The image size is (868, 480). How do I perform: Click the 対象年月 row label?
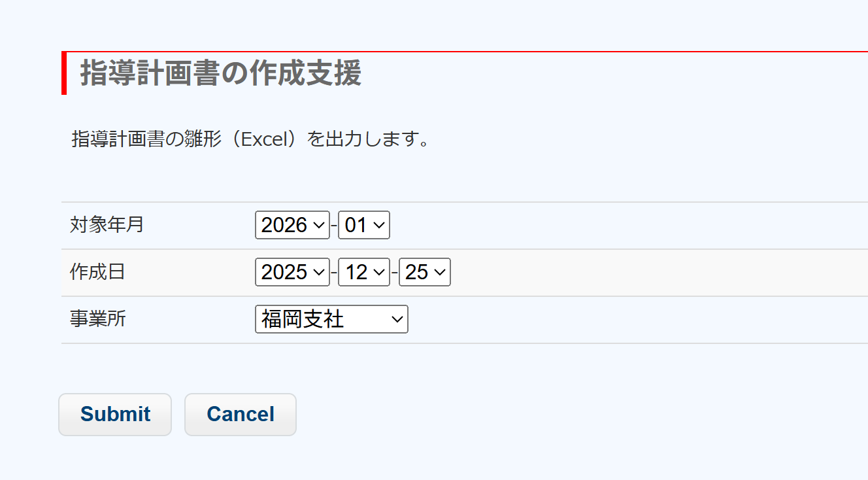[x=107, y=225]
